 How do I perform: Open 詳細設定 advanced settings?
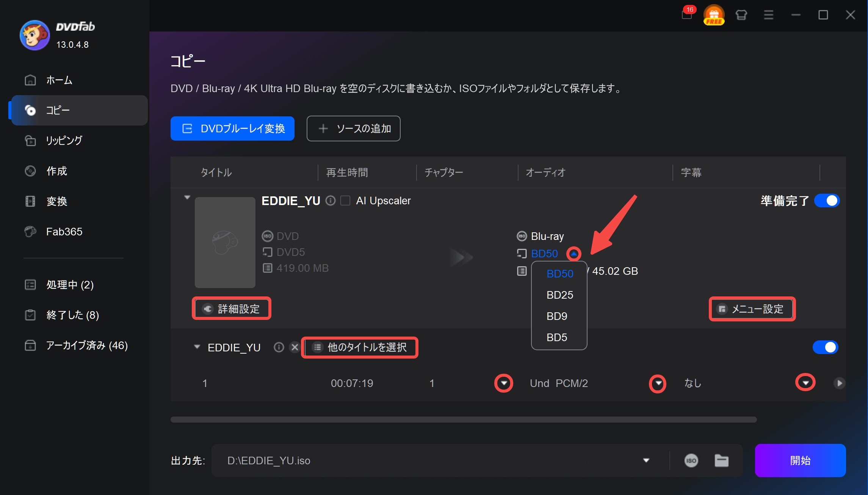tap(232, 309)
